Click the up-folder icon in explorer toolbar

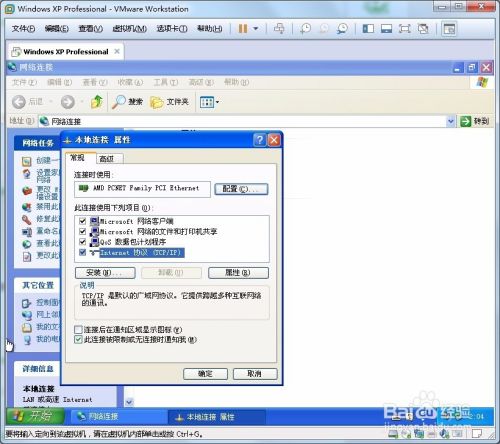click(97, 102)
